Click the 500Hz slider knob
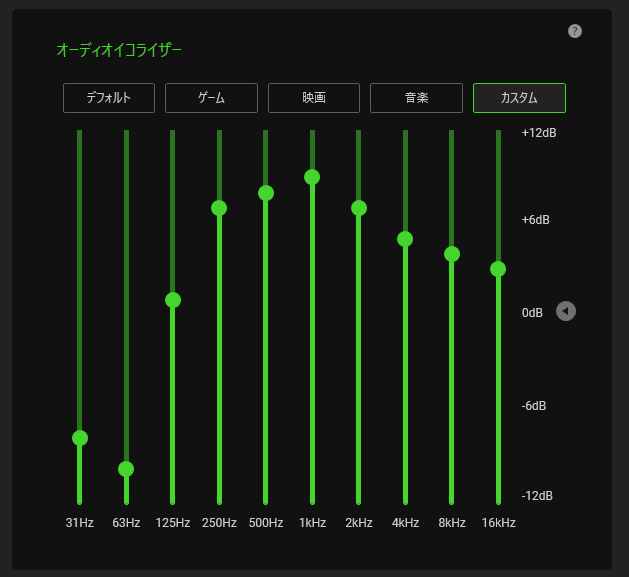629x577 pixels. [266, 193]
